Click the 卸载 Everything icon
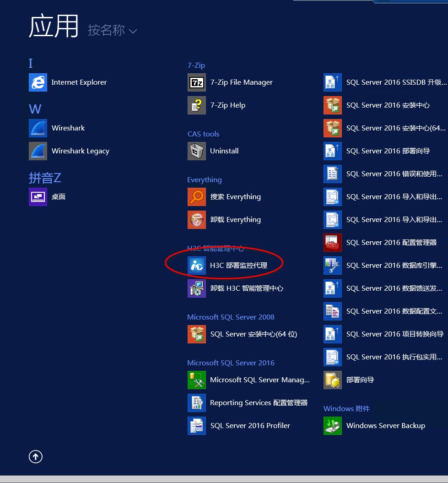Viewport: 448px width, 483px height. pos(197,220)
